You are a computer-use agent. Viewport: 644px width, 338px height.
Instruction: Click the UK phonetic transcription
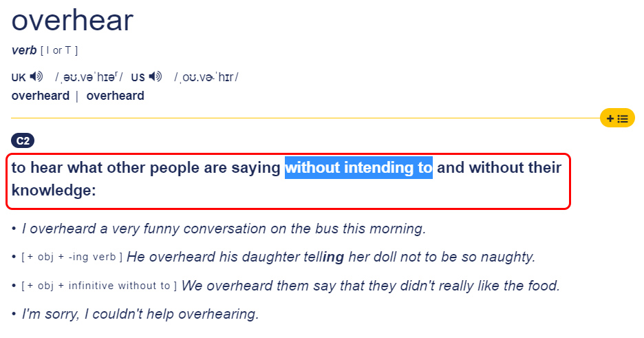click(x=88, y=77)
